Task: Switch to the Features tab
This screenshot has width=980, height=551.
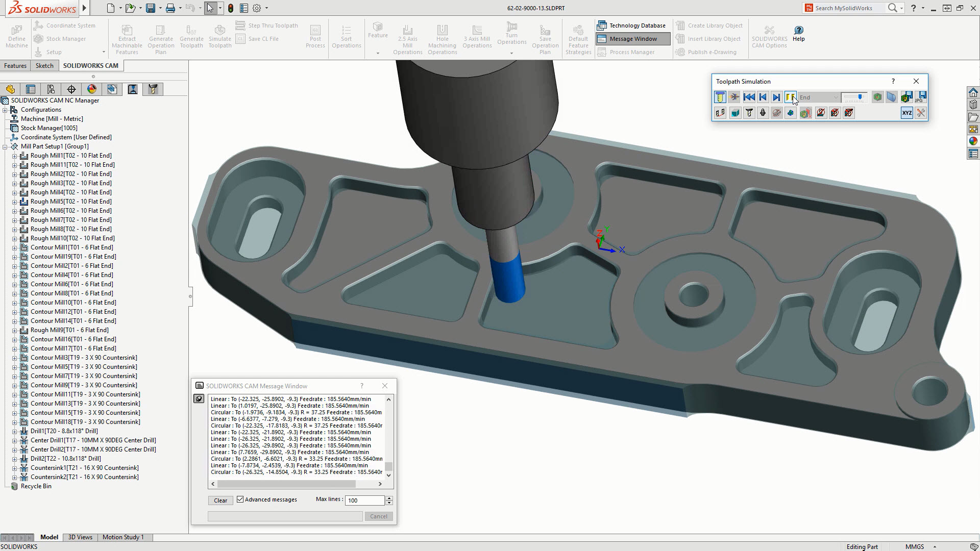Action: click(x=15, y=66)
